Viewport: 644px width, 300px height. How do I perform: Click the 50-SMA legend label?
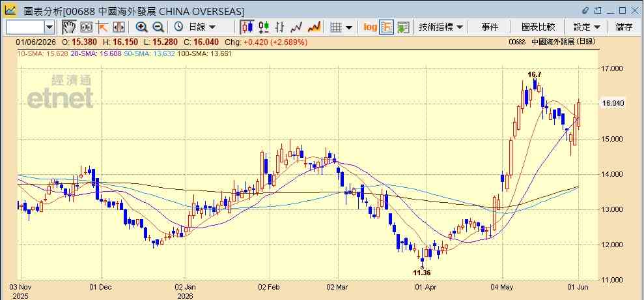coord(150,53)
